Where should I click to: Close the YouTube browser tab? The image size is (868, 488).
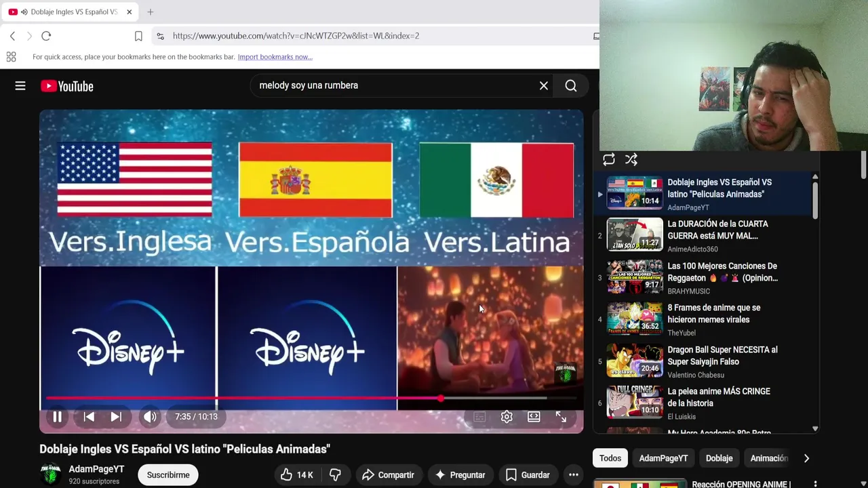pos(129,12)
